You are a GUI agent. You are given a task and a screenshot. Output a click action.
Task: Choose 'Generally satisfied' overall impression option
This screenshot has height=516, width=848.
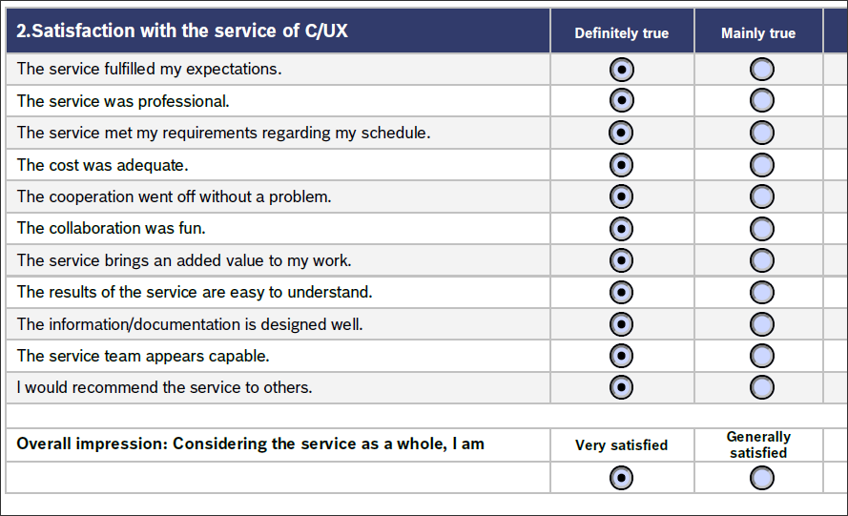(x=761, y=479)
